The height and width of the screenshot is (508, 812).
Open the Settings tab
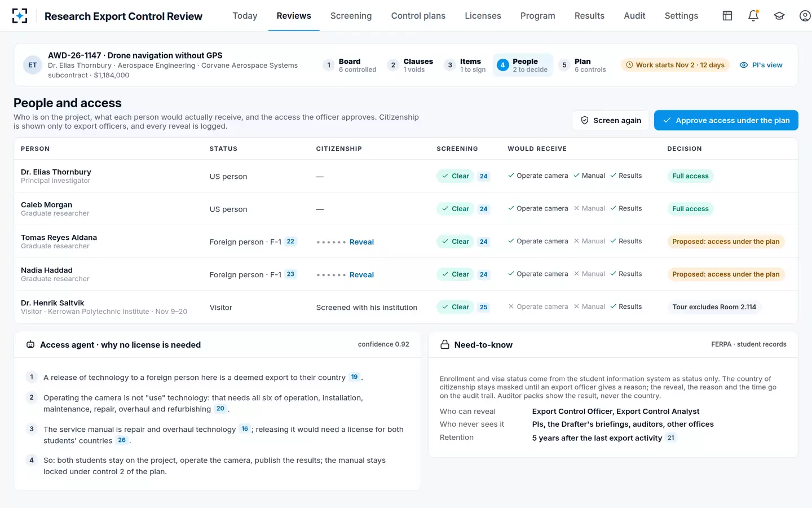coord(681,16)
